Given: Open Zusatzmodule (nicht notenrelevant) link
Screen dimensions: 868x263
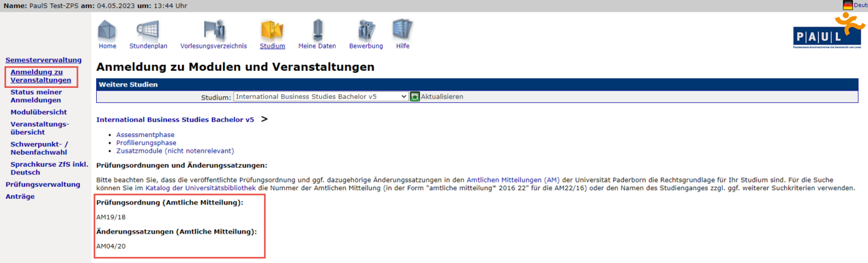Looking at the screenshot, I should [175, 151].
